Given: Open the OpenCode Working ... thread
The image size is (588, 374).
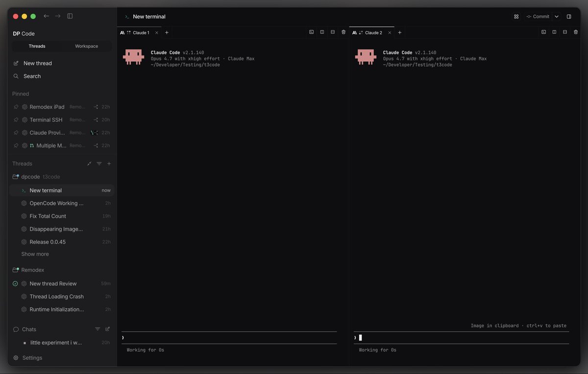Looking at the screenshot, I should click(x=62, y=203).
